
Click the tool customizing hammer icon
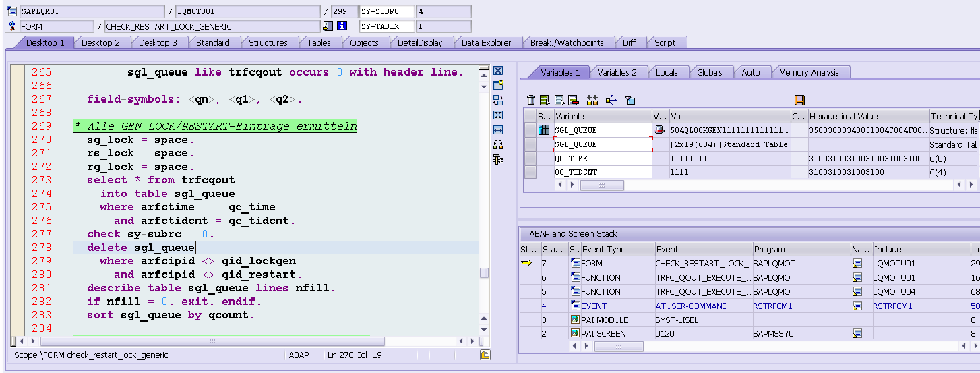click(x=498, y=159)
